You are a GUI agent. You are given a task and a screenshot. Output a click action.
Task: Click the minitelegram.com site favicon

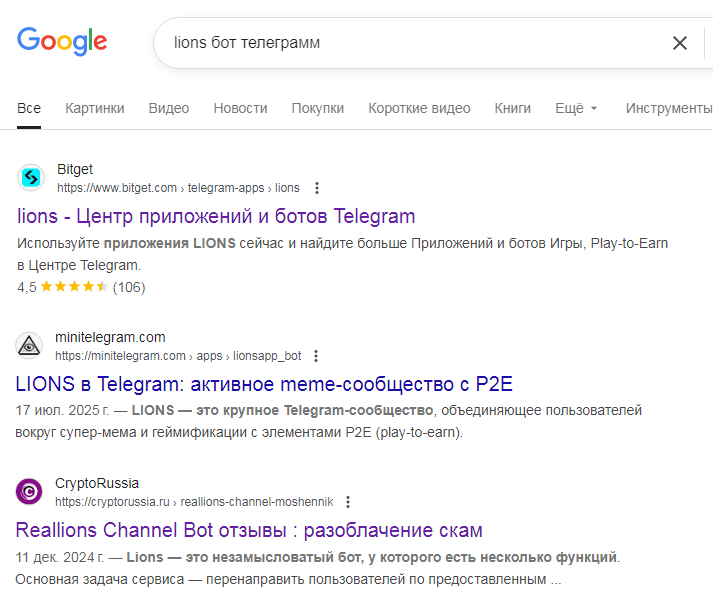31,346
